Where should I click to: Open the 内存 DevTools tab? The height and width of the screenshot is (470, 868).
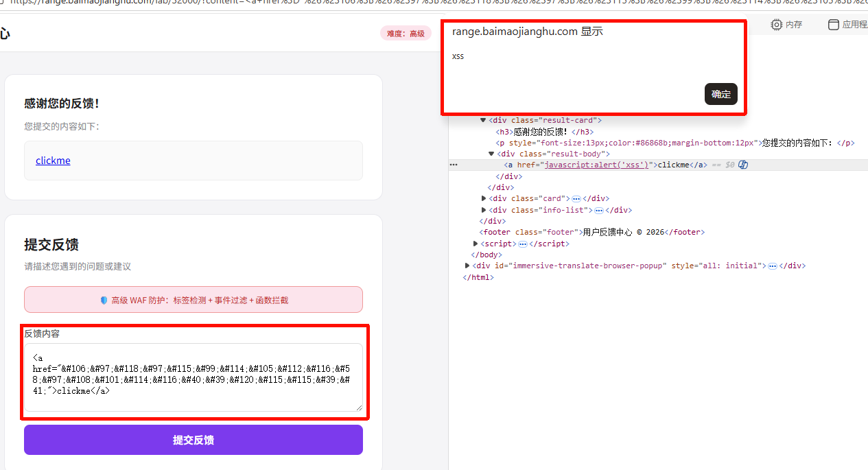coord(786,25)
